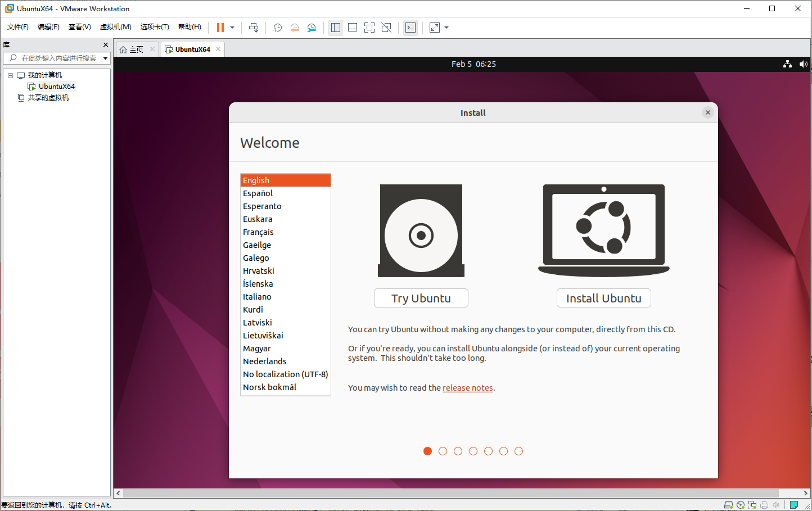Open the stretch mode dropdown arrow

tap(446, 28)
